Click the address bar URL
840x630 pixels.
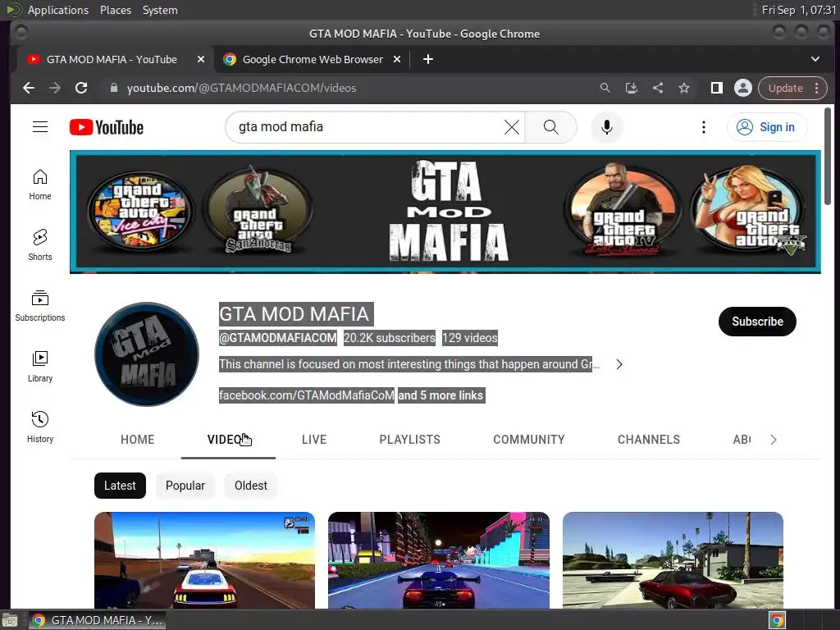(x=241, y=88)
